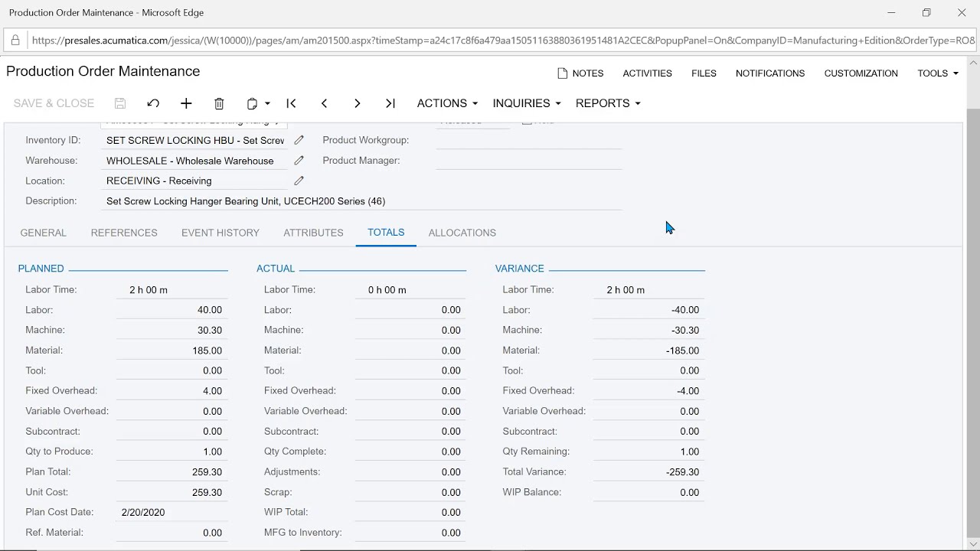Click the Product Manager field
Viewport: 980px width, 551px height.
[529, 161]
